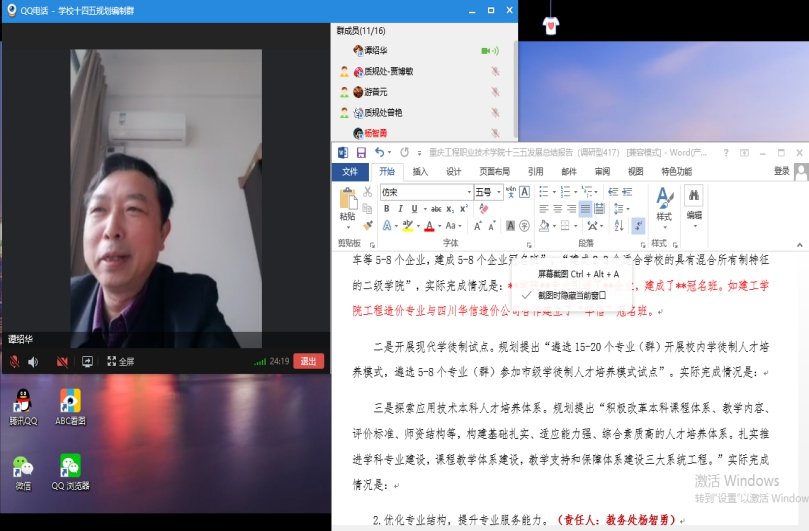This screenshot has width=809, height=531.
Task: Apply red font color
Action: 429,226
